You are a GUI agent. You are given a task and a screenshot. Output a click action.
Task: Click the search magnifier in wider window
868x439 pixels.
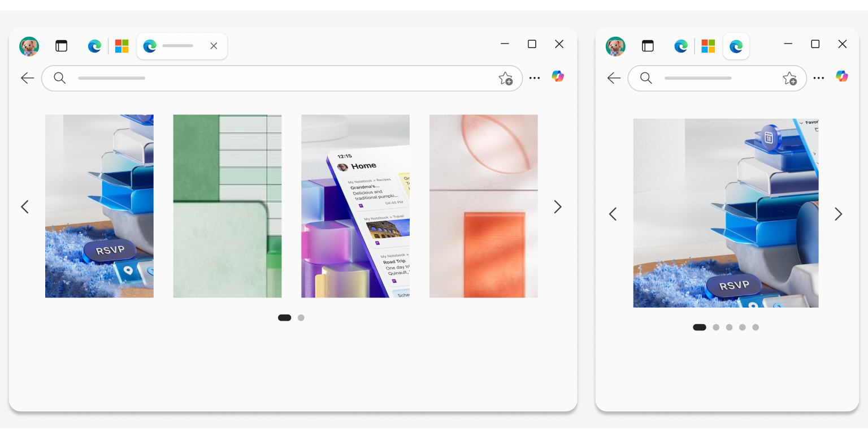pos(59,78)
